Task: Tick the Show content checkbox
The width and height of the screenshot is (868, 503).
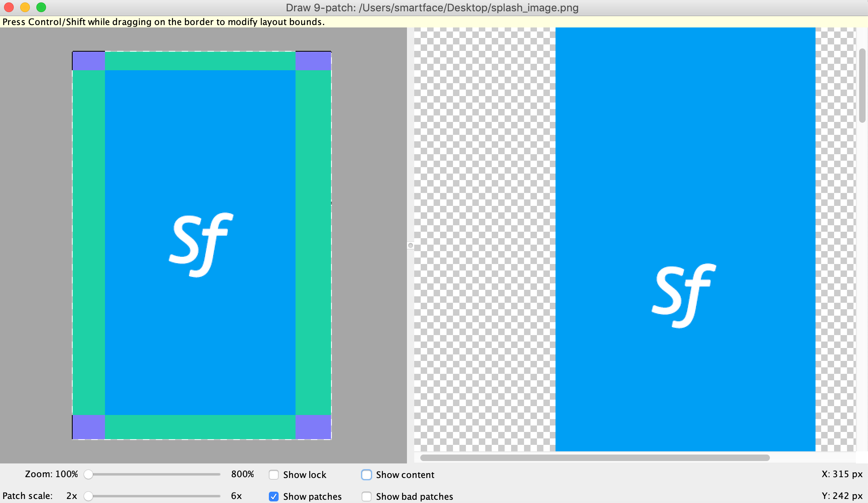Action: click(367, 475)
